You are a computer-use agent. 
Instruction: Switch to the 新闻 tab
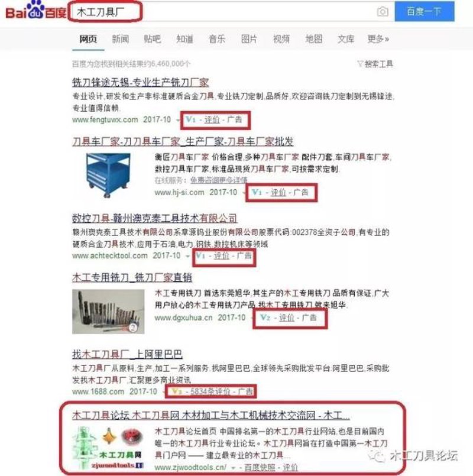pos(121,39)
